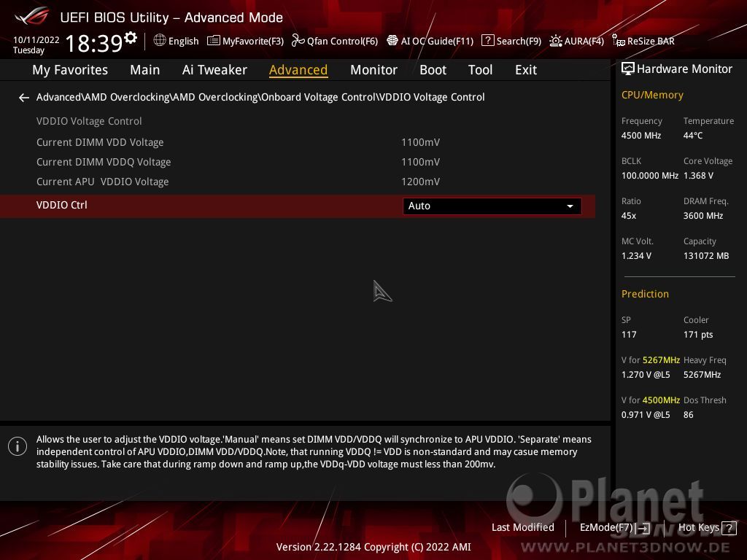
Task: Click the Dos Thresh value 86
Action: [x=689, y=415]
